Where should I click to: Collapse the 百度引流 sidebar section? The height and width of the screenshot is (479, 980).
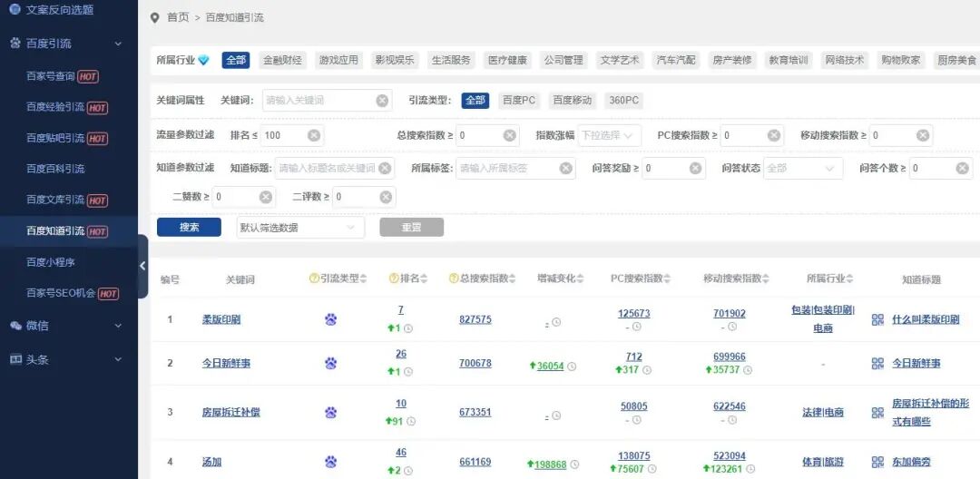coord(118,44)
